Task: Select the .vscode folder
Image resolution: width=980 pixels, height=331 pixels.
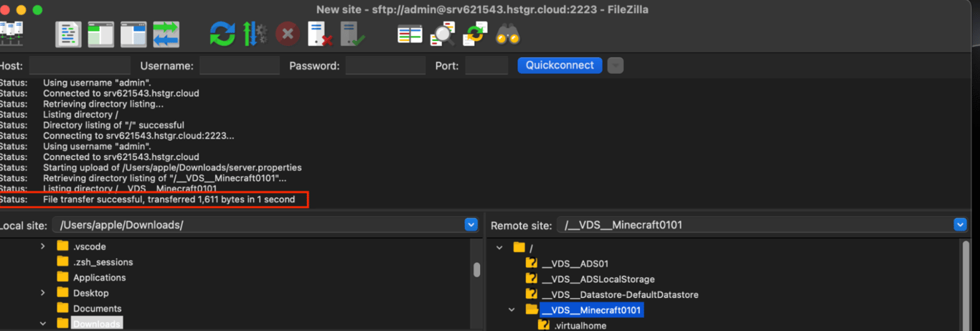Action: click(90, 246)
